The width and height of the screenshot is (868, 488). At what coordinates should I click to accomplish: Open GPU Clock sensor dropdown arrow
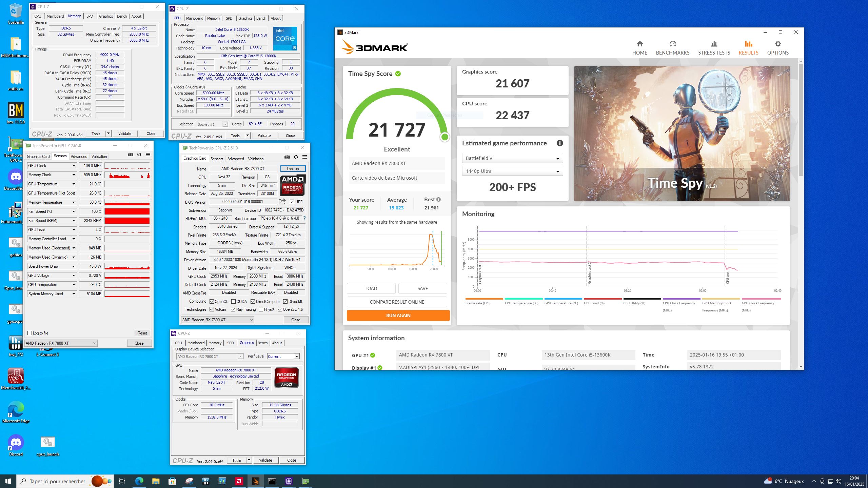tap(73, 165)
